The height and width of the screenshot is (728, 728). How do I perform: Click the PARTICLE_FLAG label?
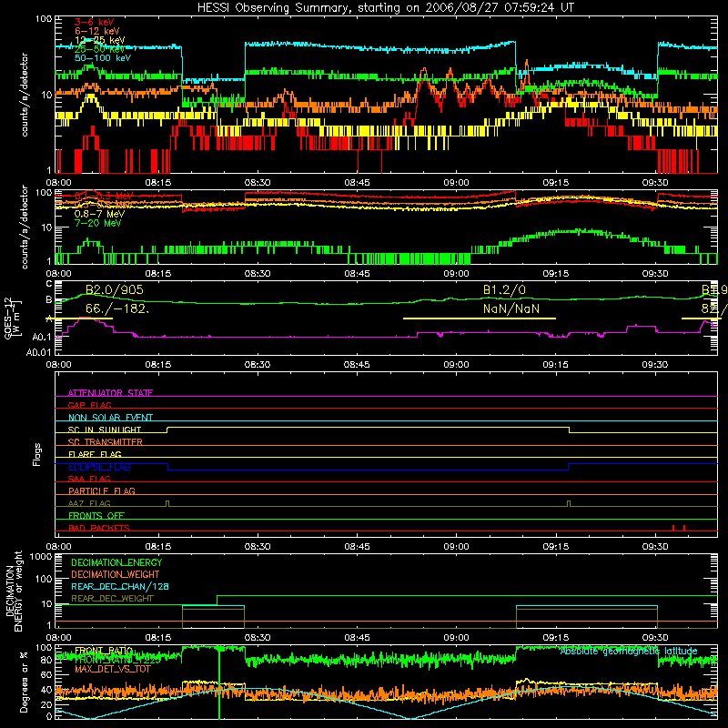click(102, 490)
